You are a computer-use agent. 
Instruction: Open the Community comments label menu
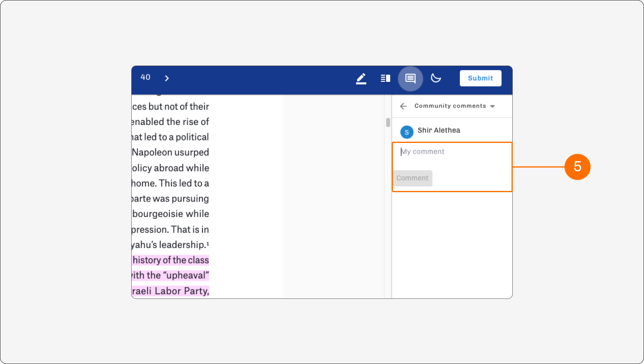tap(450, 106)
